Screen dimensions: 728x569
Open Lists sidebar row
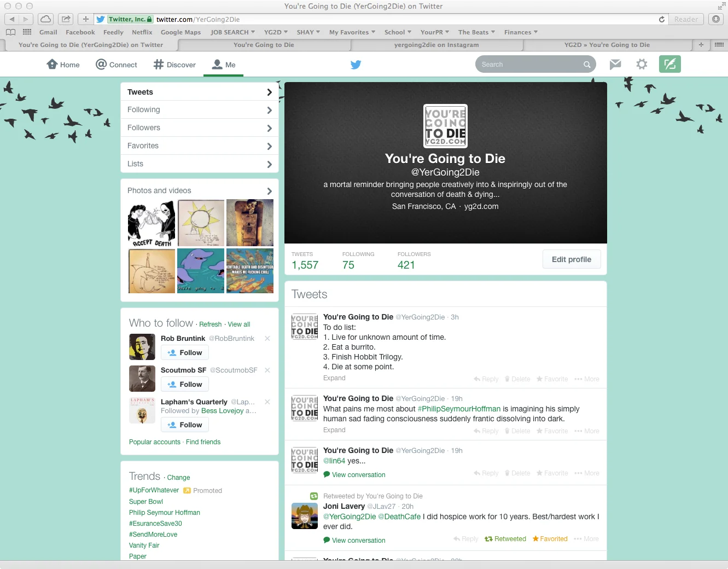point(200,164)
